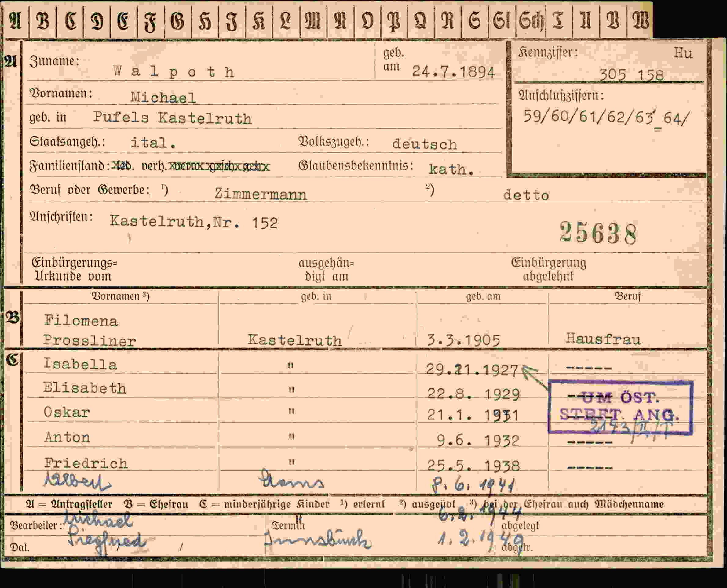Click handwritten 'Innsbruck' near Termin
The height and width of the screenshot is (588, 727).
[318, 539]
